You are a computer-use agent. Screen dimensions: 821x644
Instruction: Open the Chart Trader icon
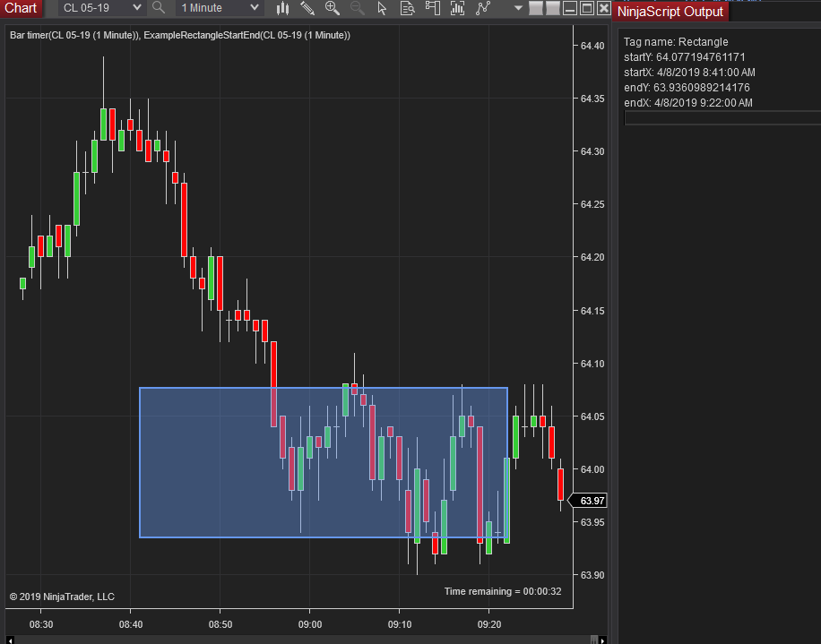coord(433,8)
